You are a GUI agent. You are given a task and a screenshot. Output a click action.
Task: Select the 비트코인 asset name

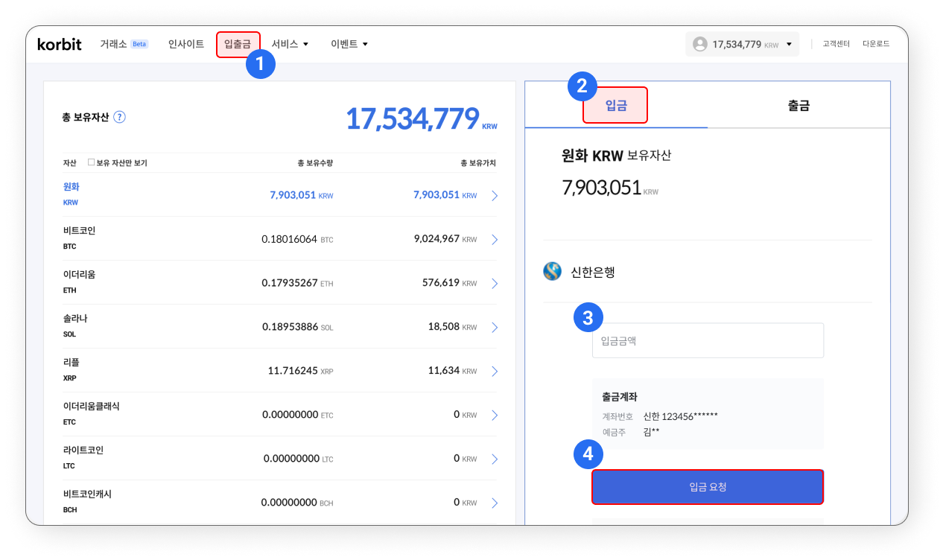pyautogui.click(x=80, y=231)
